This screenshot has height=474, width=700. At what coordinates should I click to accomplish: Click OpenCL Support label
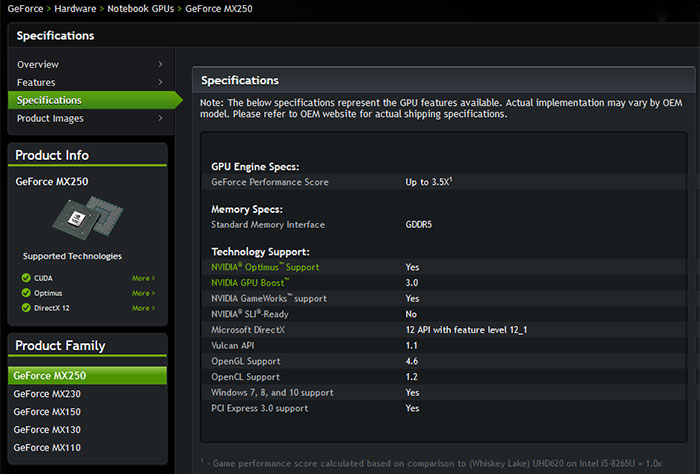(246, 377)
